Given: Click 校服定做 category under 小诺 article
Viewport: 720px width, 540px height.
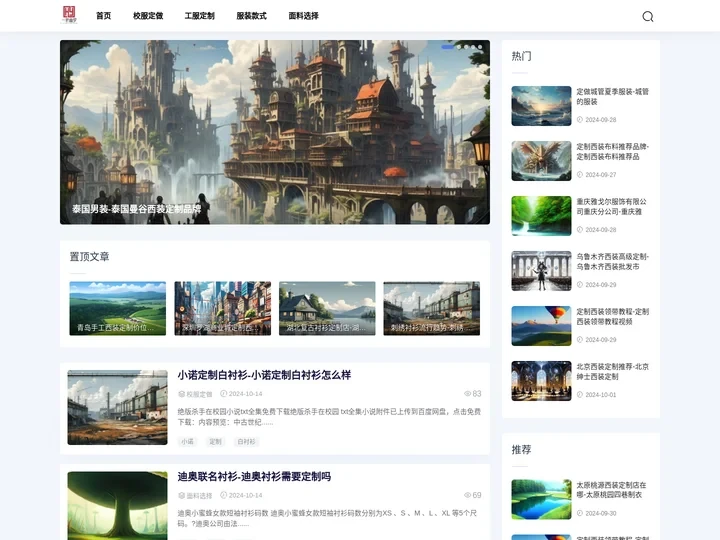Looking at the screenshot, I should [199, 394].
